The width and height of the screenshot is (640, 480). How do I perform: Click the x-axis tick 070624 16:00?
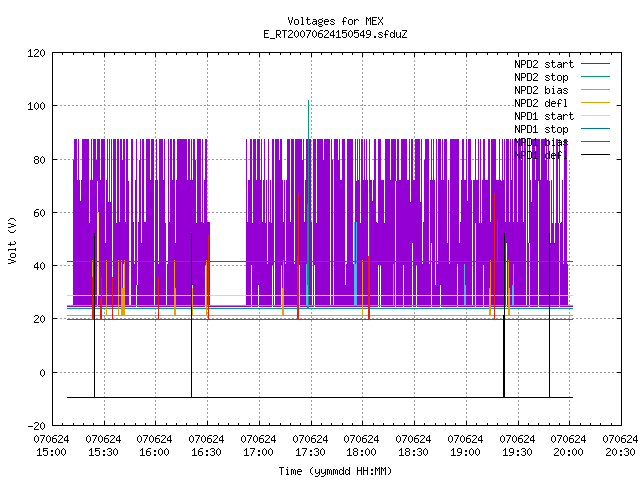(154, 446)
